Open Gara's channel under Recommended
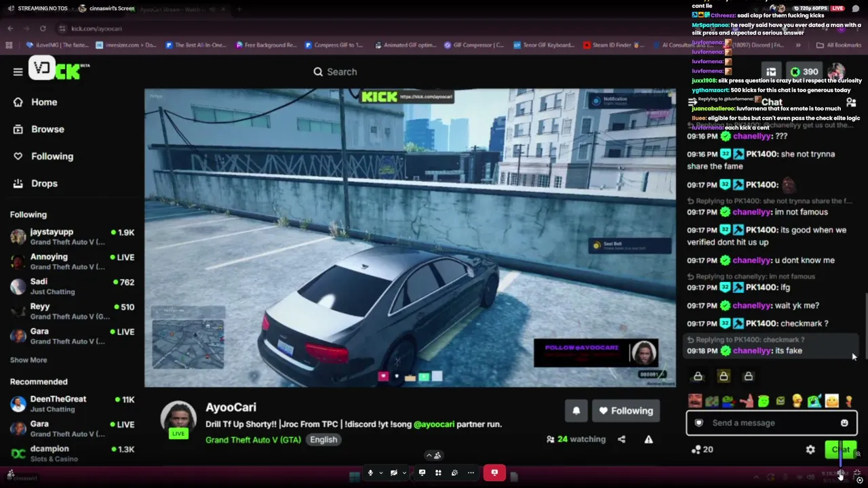The height and width of the screenshot is (488, 868). [x=72, y=429]
